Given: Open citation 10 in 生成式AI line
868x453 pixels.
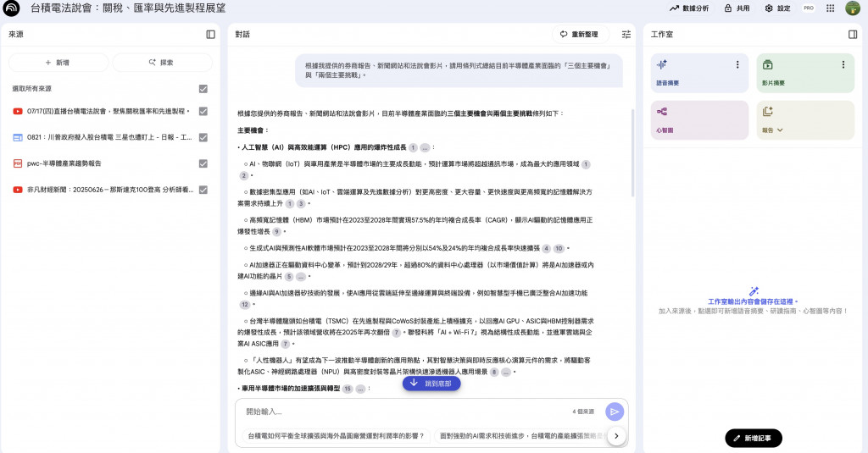Looking at the screenshot, I should pos(559,248).
